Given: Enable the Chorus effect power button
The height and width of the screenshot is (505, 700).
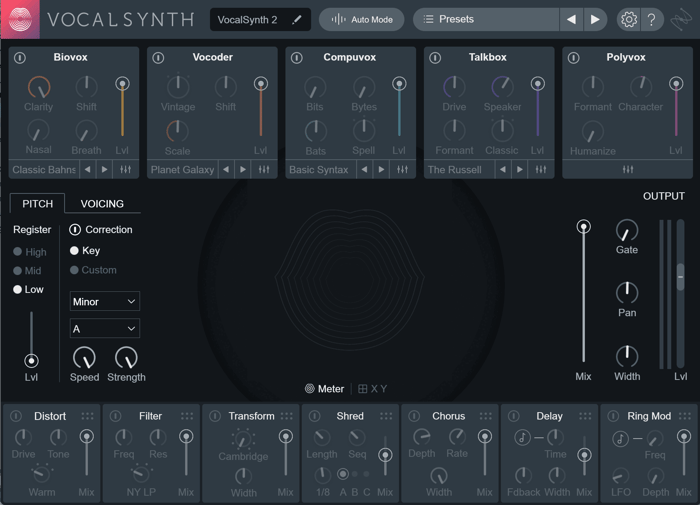Looking at the screenshot, I should 414,416.
